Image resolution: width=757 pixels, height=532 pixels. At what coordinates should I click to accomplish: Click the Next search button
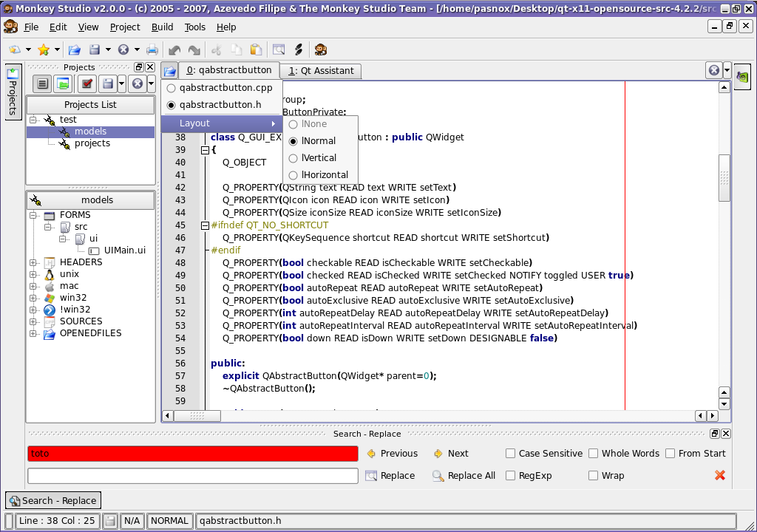coord(451,454)
